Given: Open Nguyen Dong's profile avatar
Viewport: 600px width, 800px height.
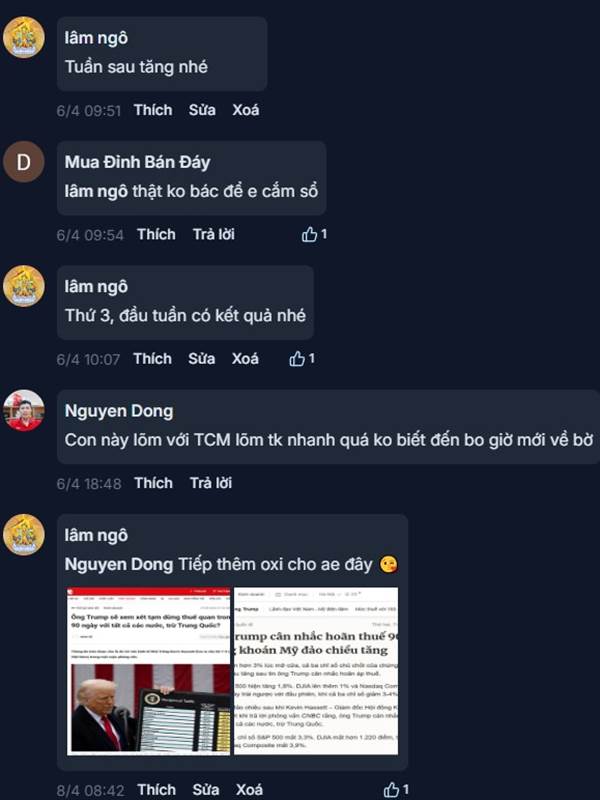Looking at the screenshot, I should pos(23,411).
